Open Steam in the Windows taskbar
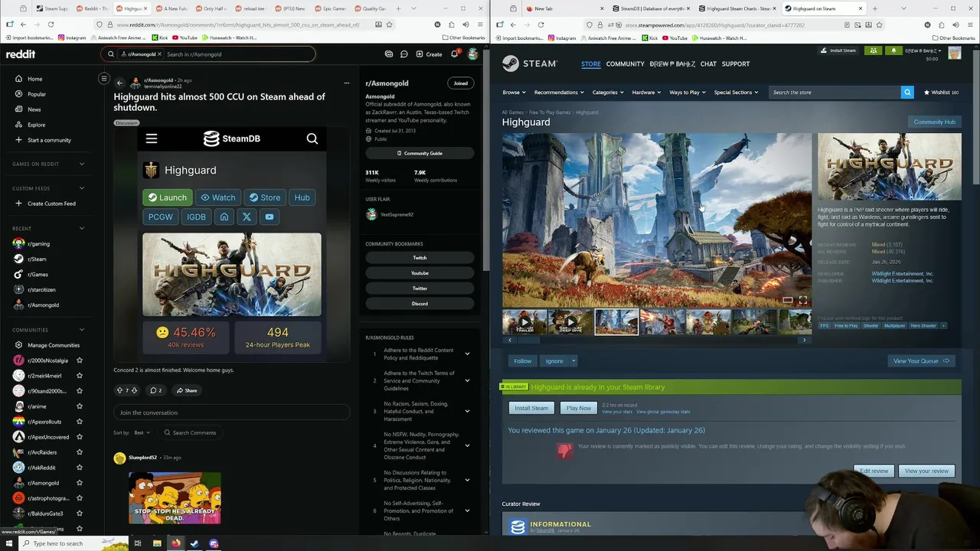The image size is (980, 551). pyautogui.click(x=194, y=543)
